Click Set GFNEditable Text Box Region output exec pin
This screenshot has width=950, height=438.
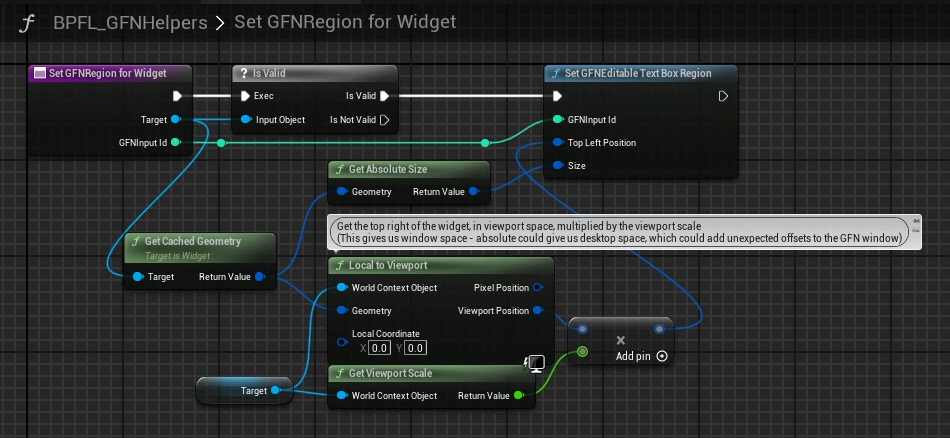(x=723, y=97)
